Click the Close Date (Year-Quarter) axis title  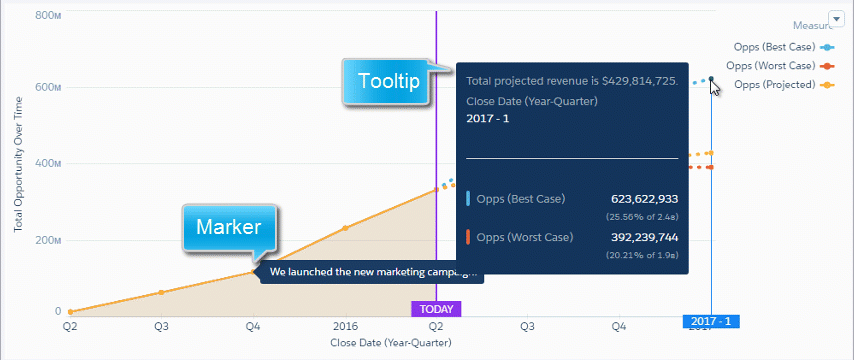(x=391, y=343)
